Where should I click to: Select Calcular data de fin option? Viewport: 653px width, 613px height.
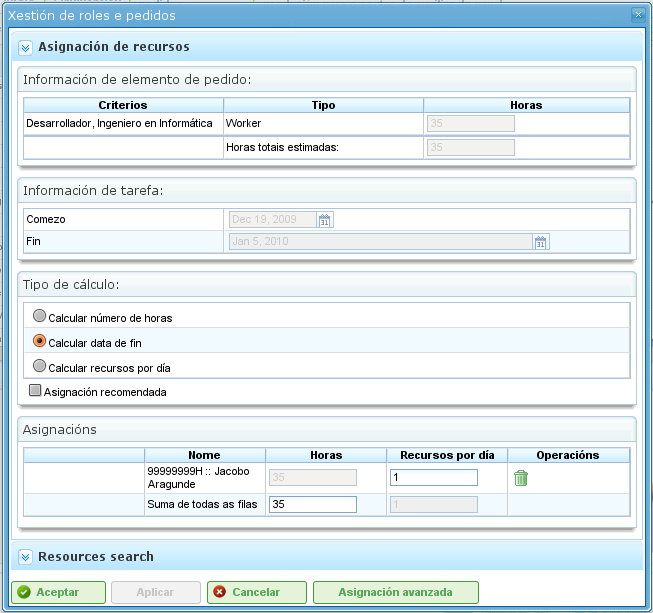tap(40, 342)
